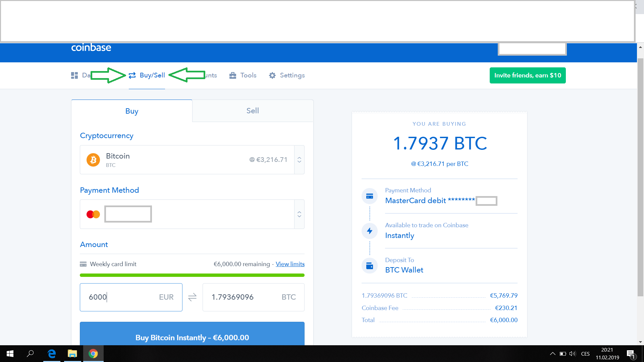Open the Action Center notifications icon
The image size is (644, 362).
[631, 354]
